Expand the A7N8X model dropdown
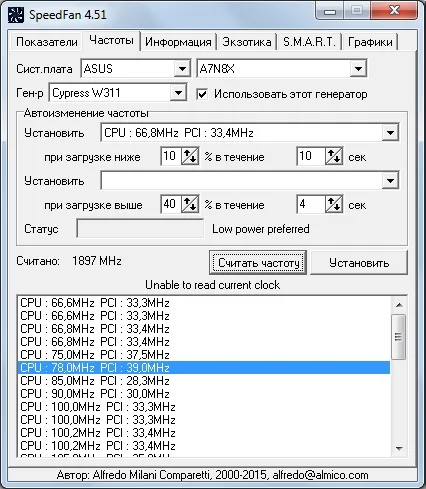This screenshot has width=426, height=489. [358, 69]
